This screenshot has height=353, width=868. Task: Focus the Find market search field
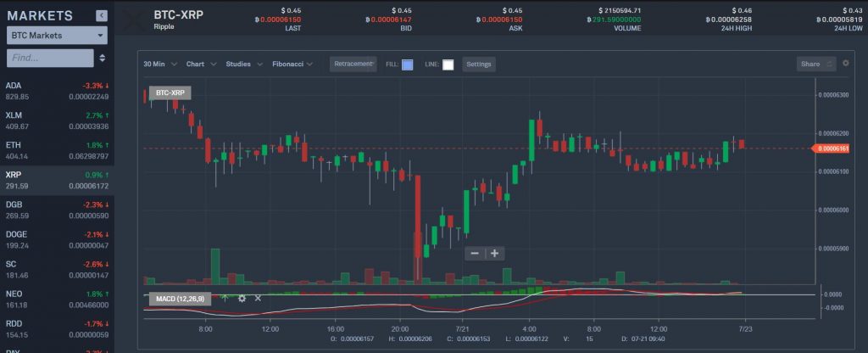pyautogui.click(x=50, y=58)
